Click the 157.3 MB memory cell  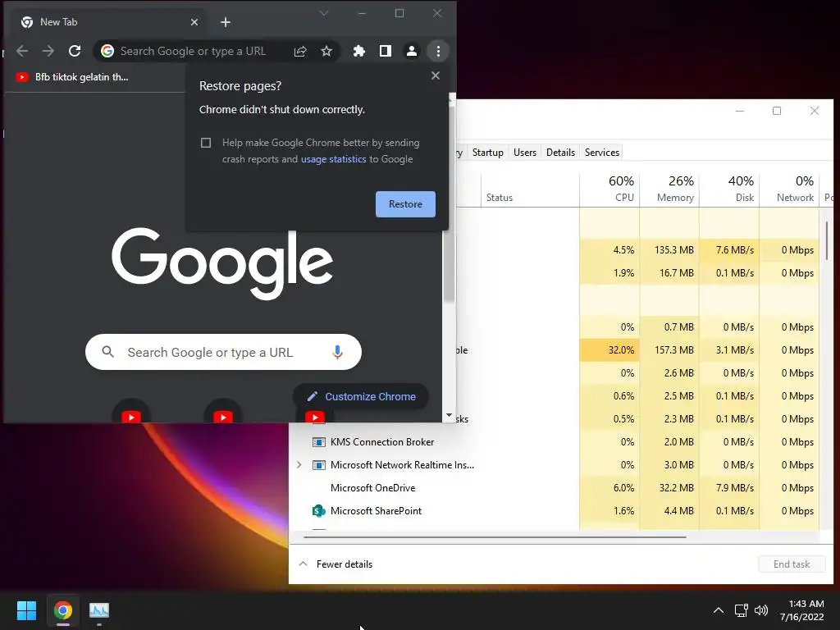click(x=669, y=350)
